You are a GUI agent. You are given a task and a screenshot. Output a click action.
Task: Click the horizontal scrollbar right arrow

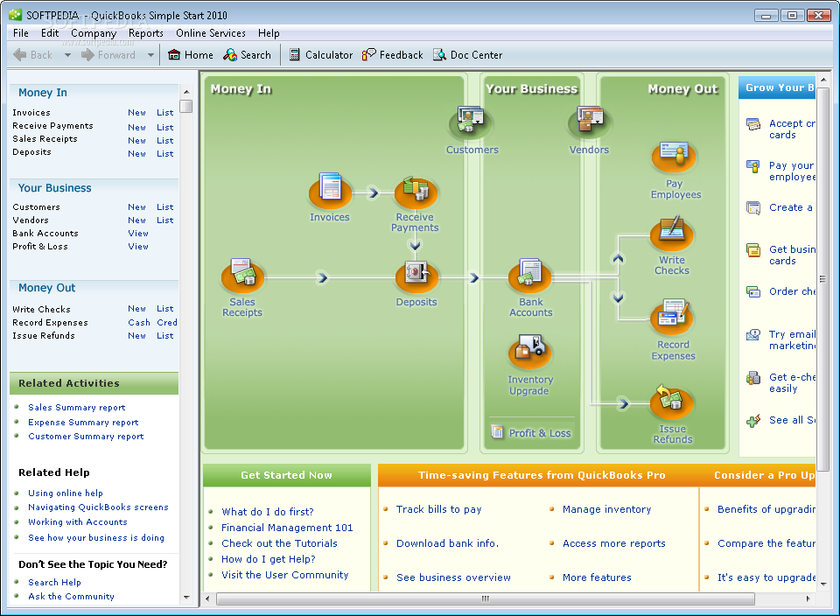coord(808,598)
